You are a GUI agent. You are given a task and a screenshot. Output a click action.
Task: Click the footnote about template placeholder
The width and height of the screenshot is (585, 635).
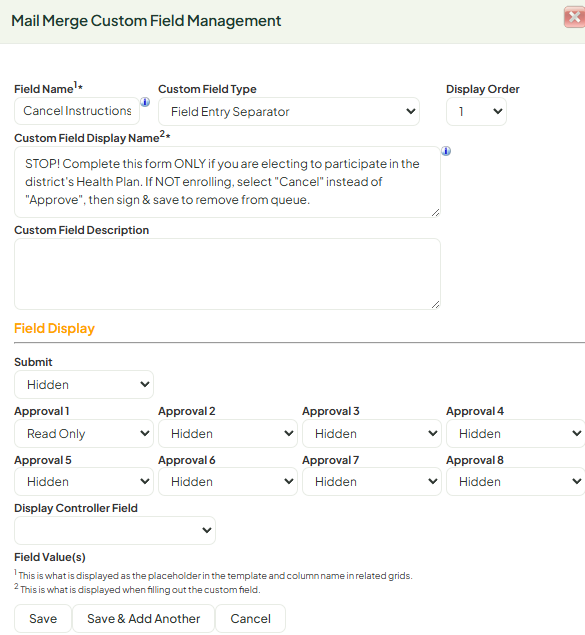point(213,575)
